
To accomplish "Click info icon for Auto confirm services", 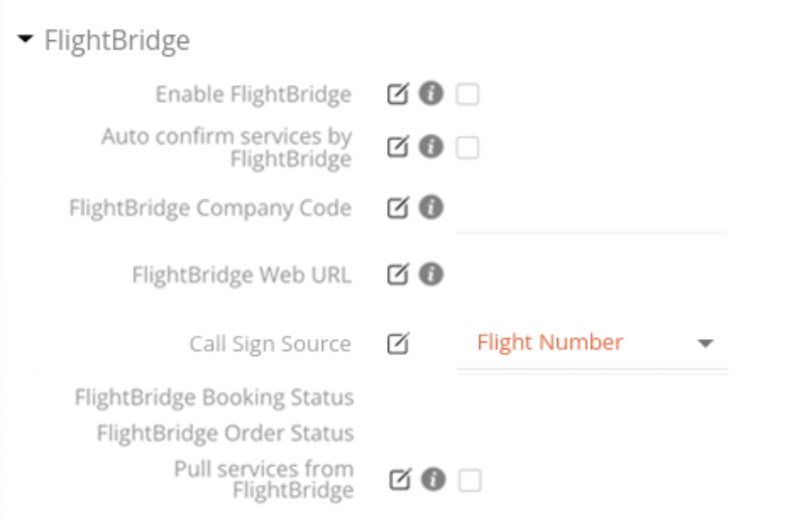I will click(431, 147).
